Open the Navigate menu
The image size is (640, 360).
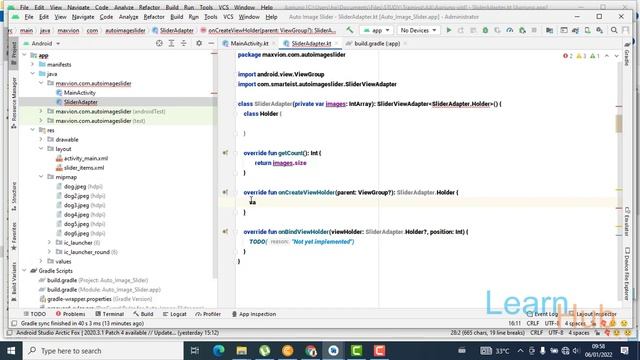pyautogui.click(x=83, y=17)
